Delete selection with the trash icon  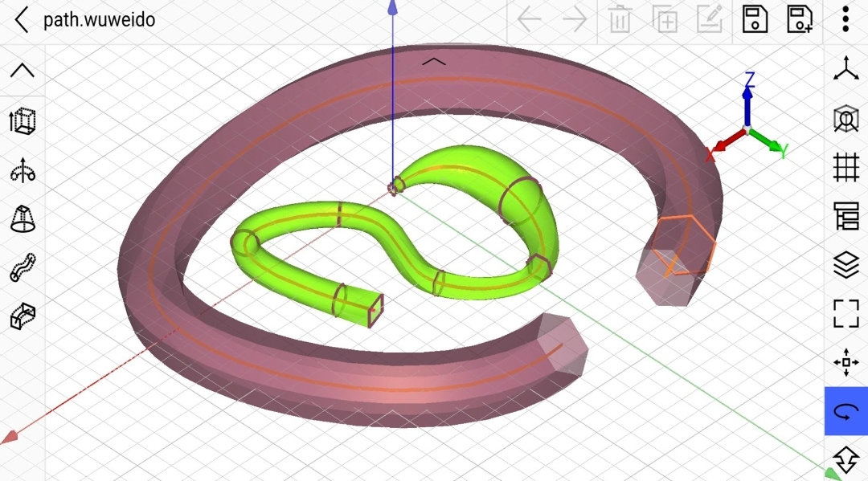pos(620,19)
